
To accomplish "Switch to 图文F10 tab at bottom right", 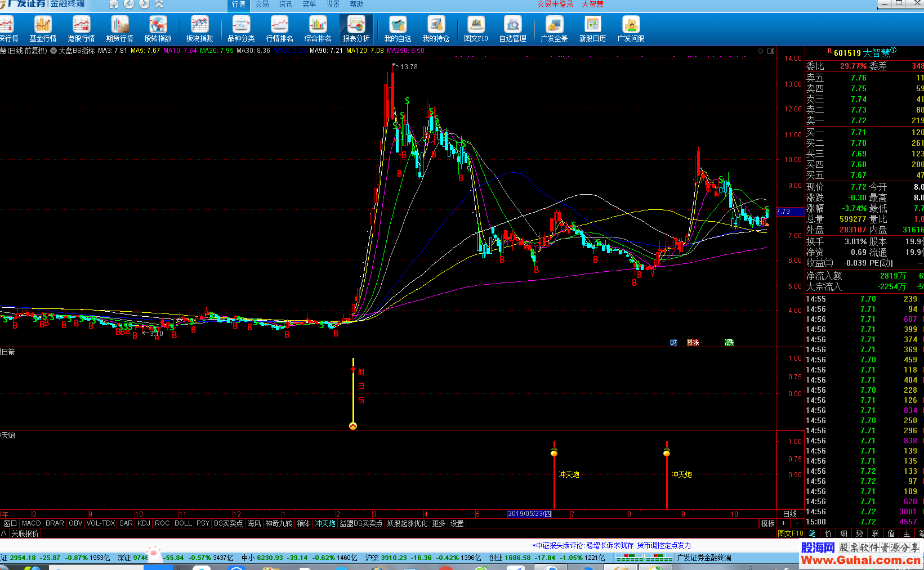I will pos(791,533).
